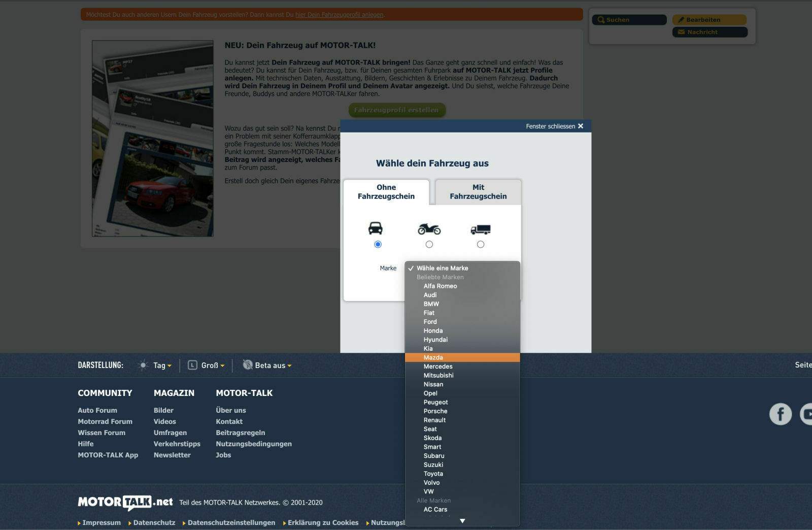Select Kia from brand list

462,349
